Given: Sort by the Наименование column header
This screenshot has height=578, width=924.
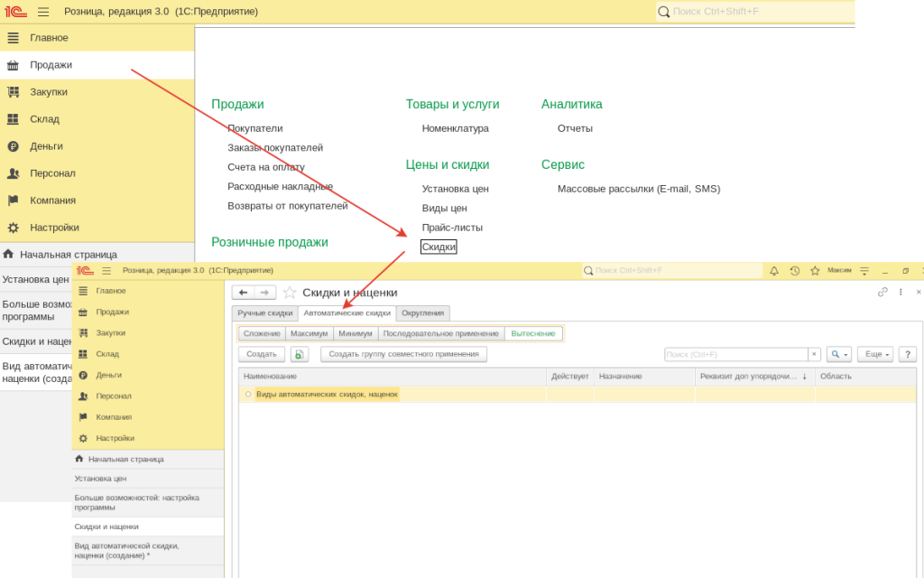Looking at the screenshot, I should [393, 377].
